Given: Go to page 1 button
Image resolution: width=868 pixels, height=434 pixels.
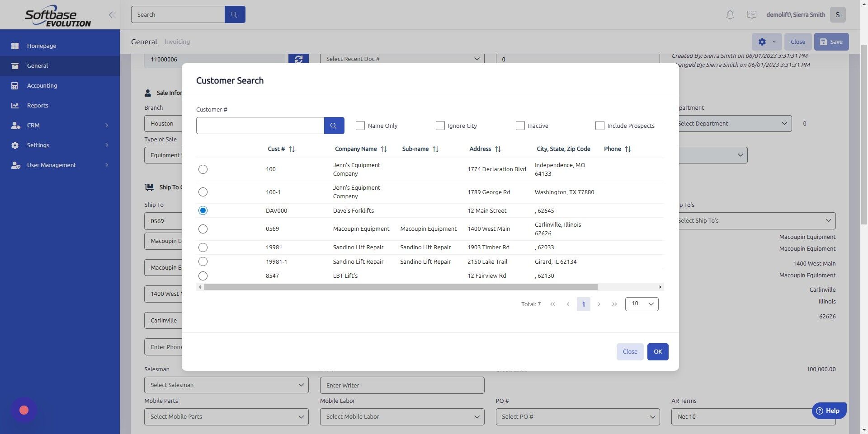Looking at the screenshot, I should (x=583, y=304).
